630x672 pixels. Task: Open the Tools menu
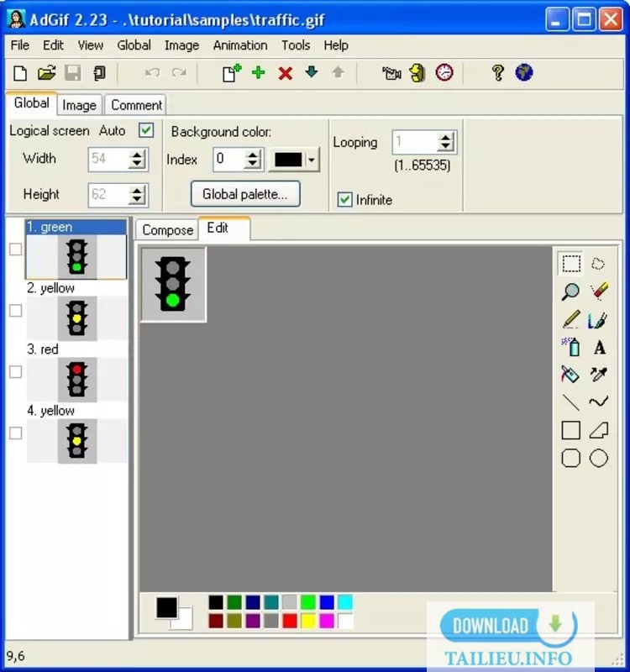296,45
